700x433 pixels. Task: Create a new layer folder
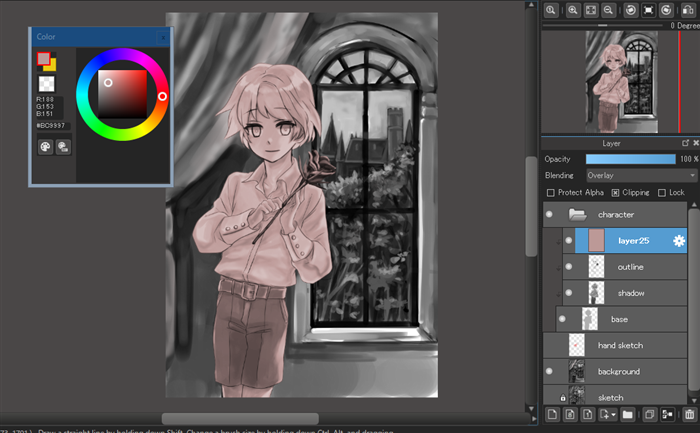pyautogui.click(x=628, y=415)
